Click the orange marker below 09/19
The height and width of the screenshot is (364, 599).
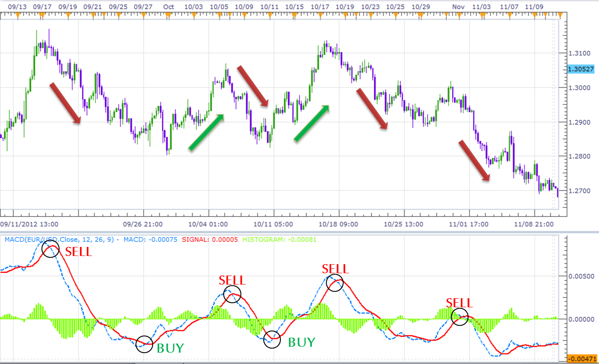[x=68, y=15]
